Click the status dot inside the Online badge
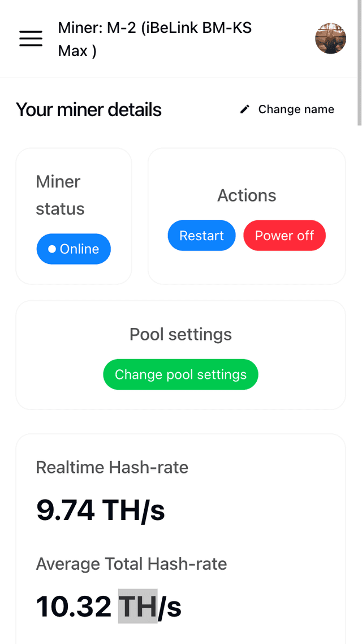Viewport: 362px width, 644px height. click(52, 249)
